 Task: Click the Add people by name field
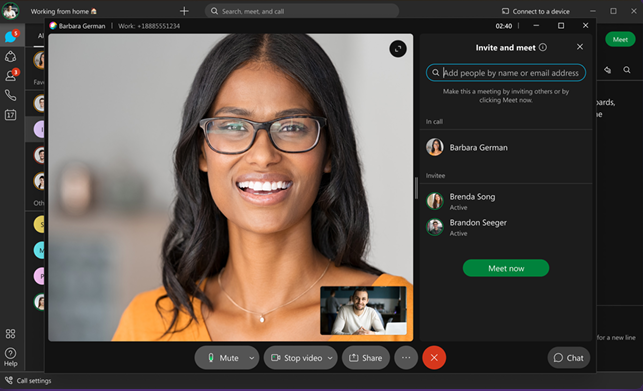[x=506, y=73]
